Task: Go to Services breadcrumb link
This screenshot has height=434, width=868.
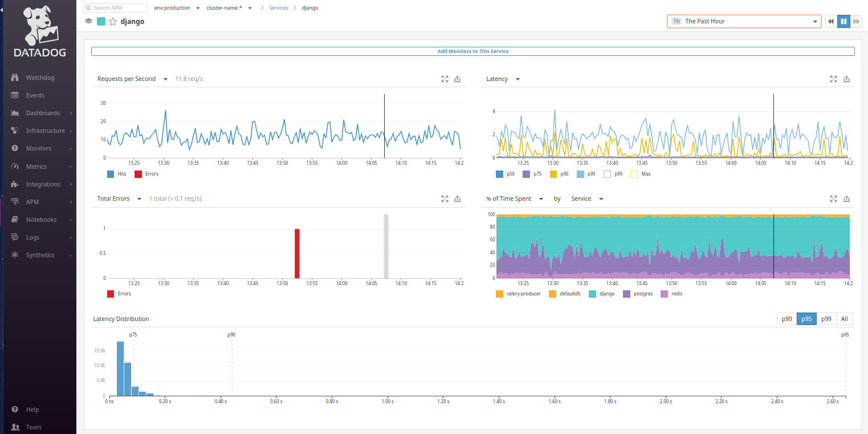Action: pyautogui.click(x=279, y=8)
